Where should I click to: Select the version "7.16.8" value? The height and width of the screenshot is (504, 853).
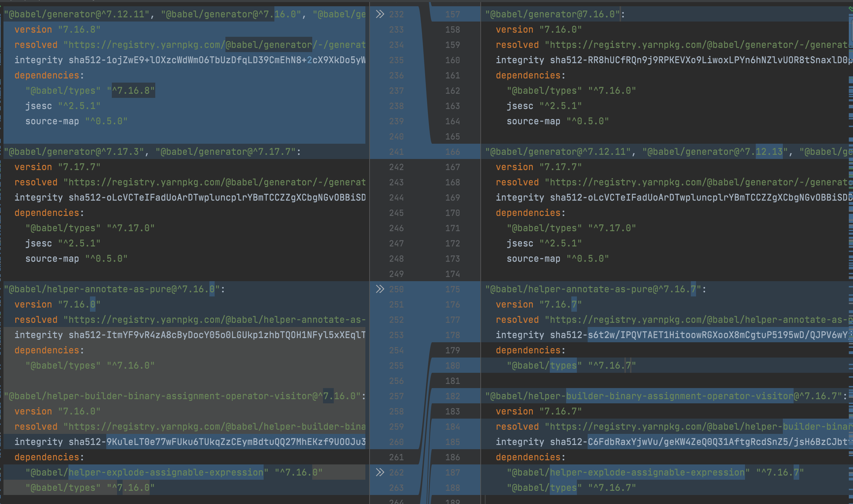click(79, 29)
